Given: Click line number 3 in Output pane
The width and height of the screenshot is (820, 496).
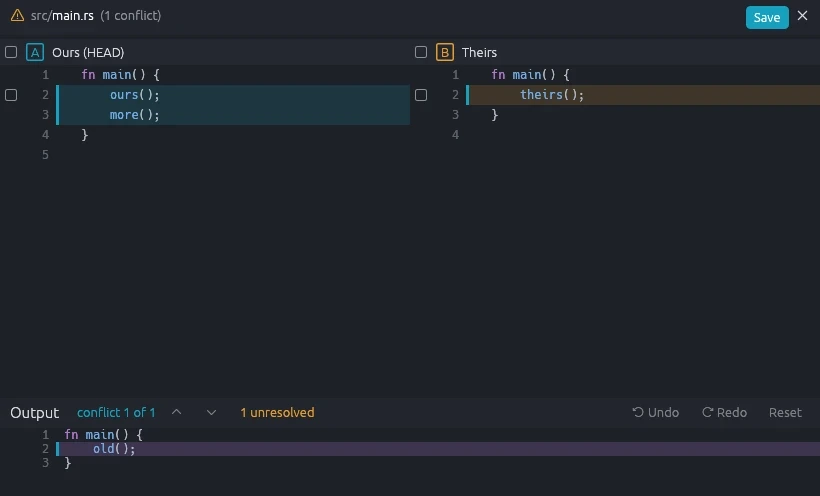Looking at the screenshot, I should click(45, 463).
